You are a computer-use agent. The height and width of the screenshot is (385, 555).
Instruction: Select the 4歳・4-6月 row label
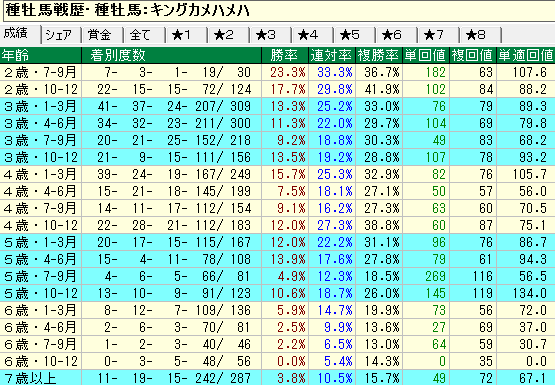pos(40,191)
